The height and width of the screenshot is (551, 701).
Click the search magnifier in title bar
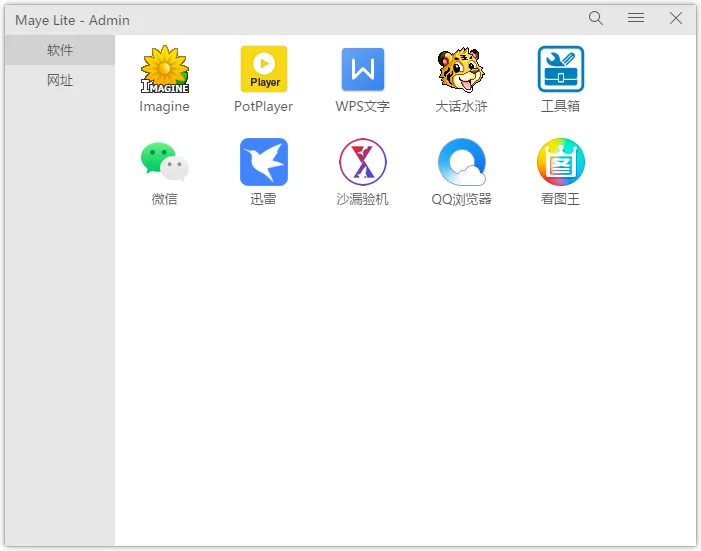coord(595,18)
